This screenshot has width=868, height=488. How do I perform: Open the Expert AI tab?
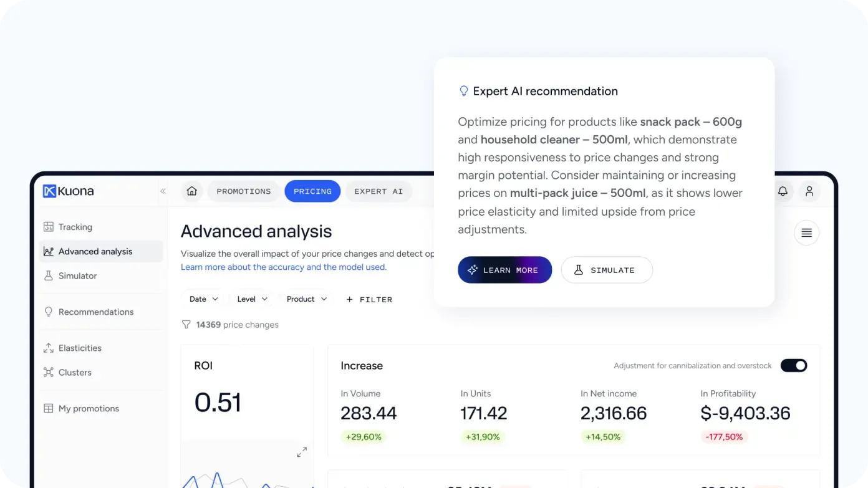(379, 191)
